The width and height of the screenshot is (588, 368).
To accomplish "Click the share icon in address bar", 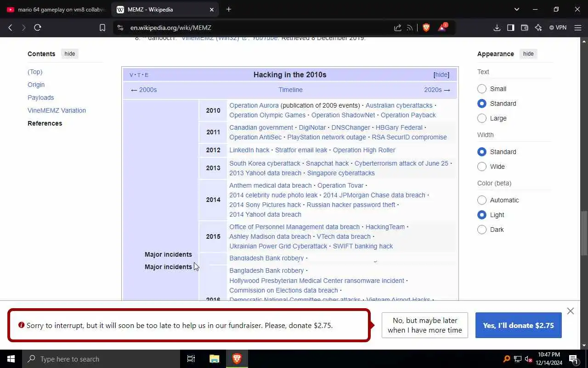I will coord(398,28).
